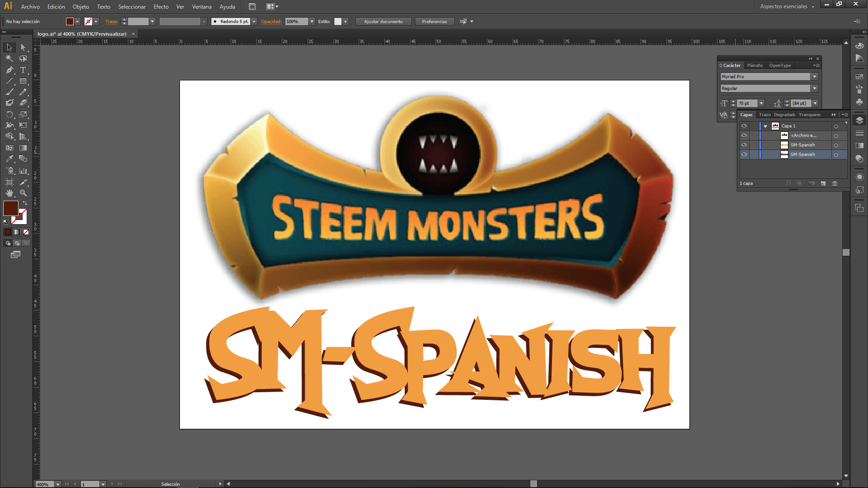
Task: Click the dark brown fill color swatch
Action: pyautogui.click(x=10, y=208)
